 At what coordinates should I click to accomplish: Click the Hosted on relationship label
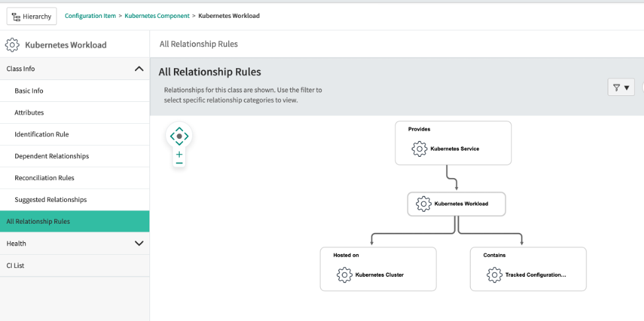coord(346,255)
